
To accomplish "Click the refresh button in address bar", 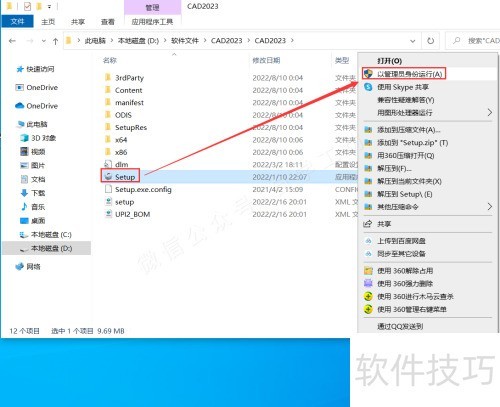I will [x=431, y=41].
